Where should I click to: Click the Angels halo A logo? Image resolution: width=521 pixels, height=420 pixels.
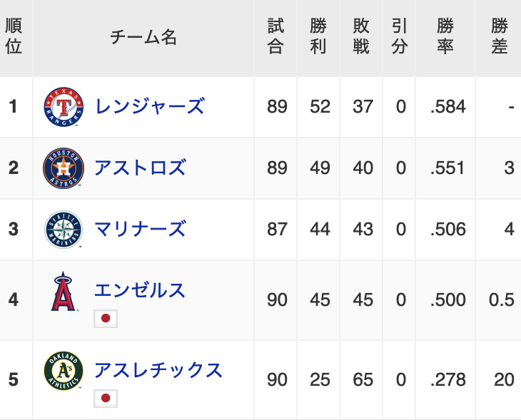coord(64,291)
